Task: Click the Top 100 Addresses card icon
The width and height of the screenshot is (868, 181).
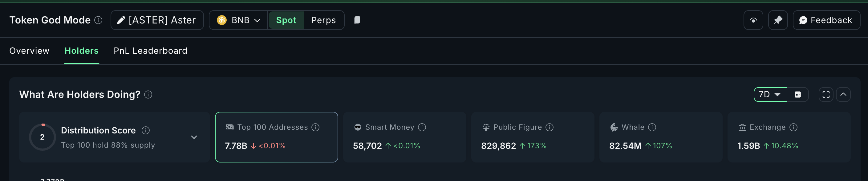Action: 229,127
